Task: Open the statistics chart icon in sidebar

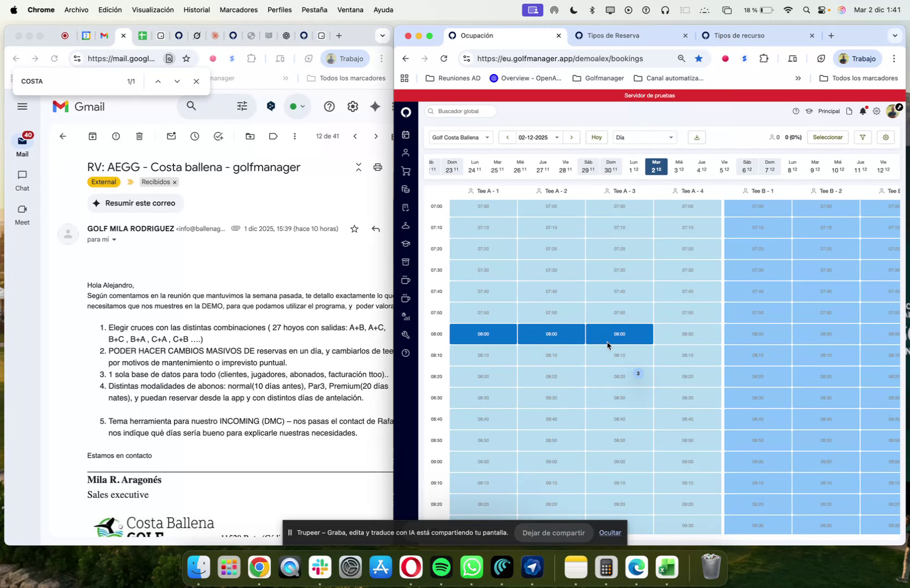Action: [x=405, y=317]
